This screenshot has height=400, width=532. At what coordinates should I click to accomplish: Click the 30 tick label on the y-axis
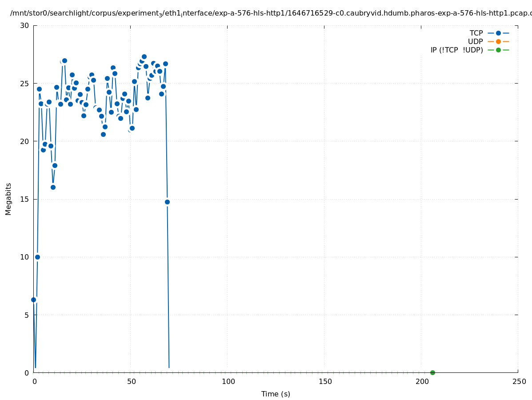tap(24, 25)
